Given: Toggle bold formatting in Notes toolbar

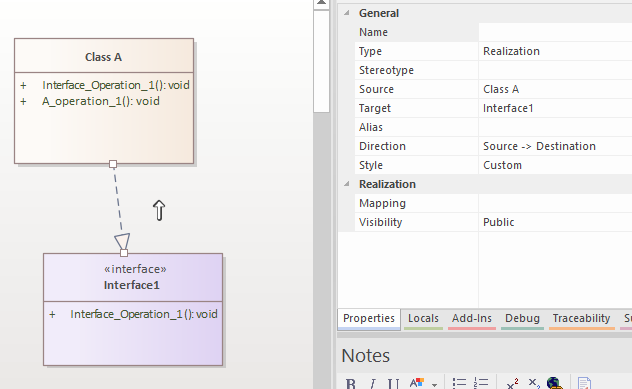Looking at the screenshot, I should pyautogui.click(x=351, y=383).
